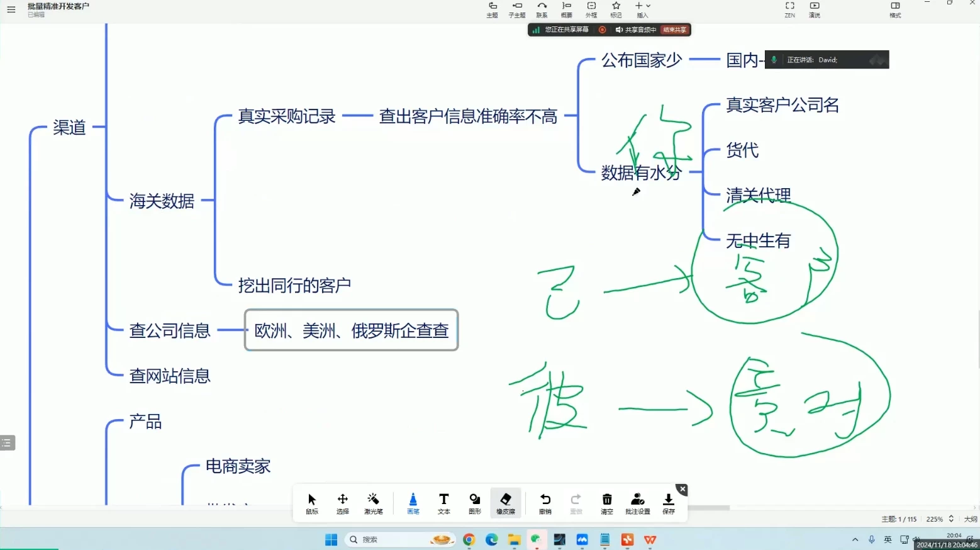Select the 文本 text annotation tool
Image resolution: width=980 pixels, height=550 pixels.
[x=443, y=503]
